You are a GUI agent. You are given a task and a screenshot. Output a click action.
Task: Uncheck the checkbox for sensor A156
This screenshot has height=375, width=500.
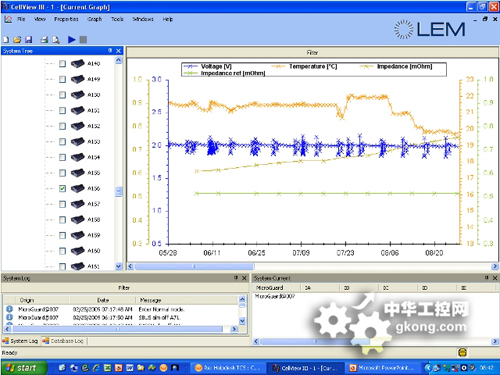(62, 188)
